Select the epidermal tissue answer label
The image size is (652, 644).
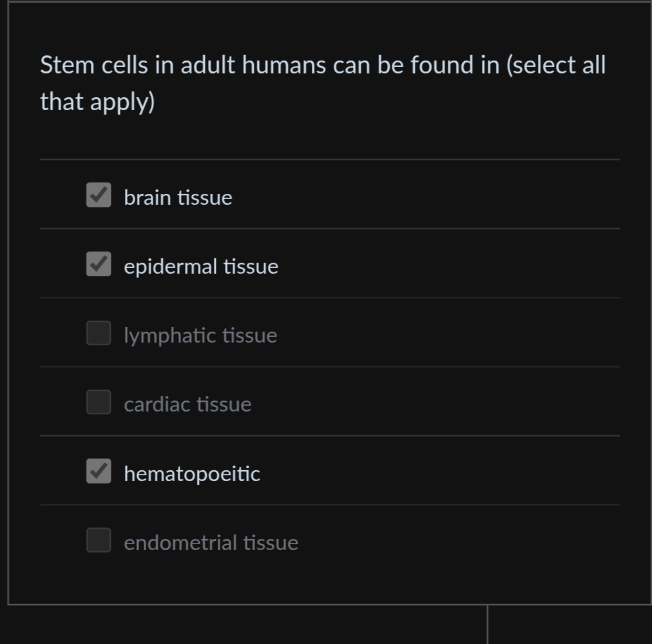point(201,266)
